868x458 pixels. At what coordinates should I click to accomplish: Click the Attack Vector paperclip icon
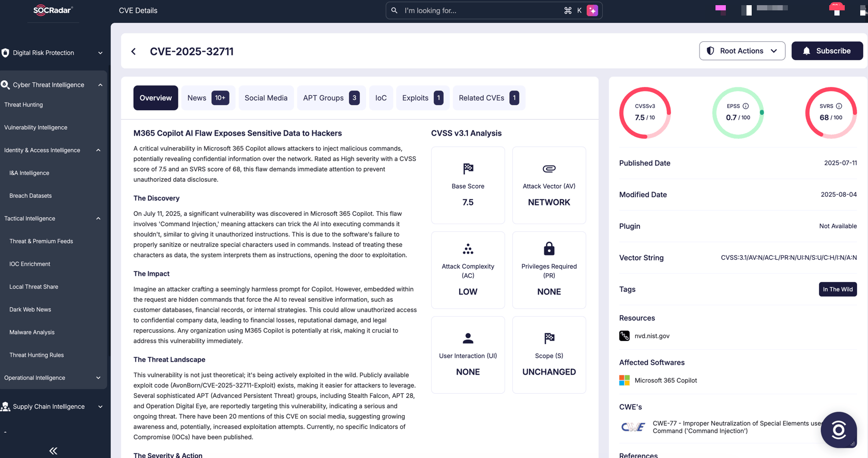(549, 169)
